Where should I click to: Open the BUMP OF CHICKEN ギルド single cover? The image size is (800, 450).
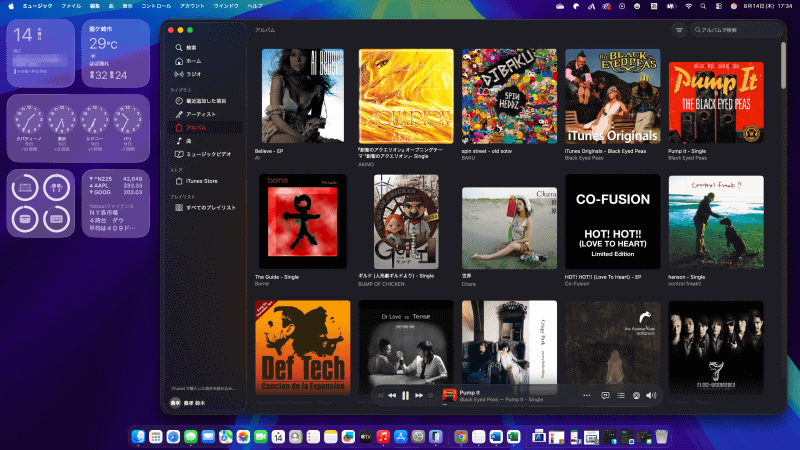click(406, 221)
